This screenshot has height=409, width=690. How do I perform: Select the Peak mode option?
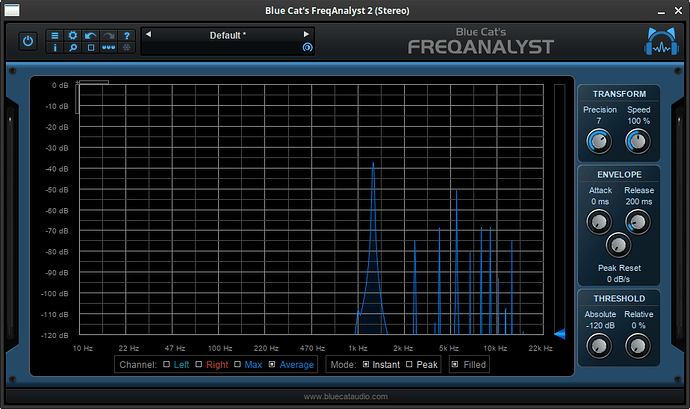click(410, 364)
